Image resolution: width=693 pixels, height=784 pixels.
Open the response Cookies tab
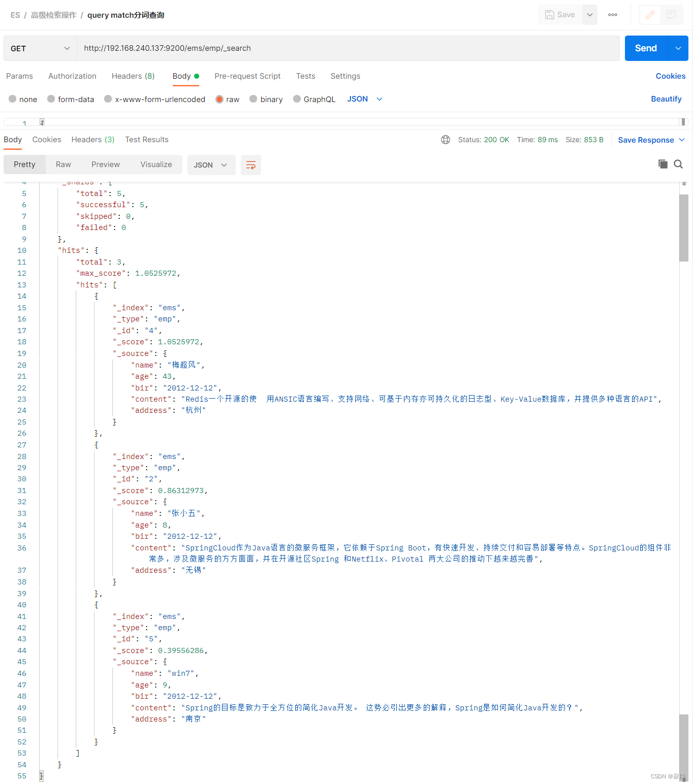pos(47,140)
